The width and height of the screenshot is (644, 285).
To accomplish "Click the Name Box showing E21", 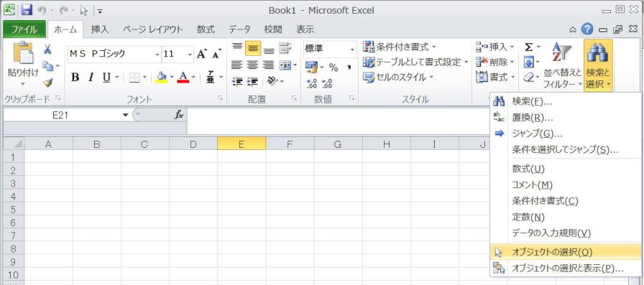I will (61, 116).
